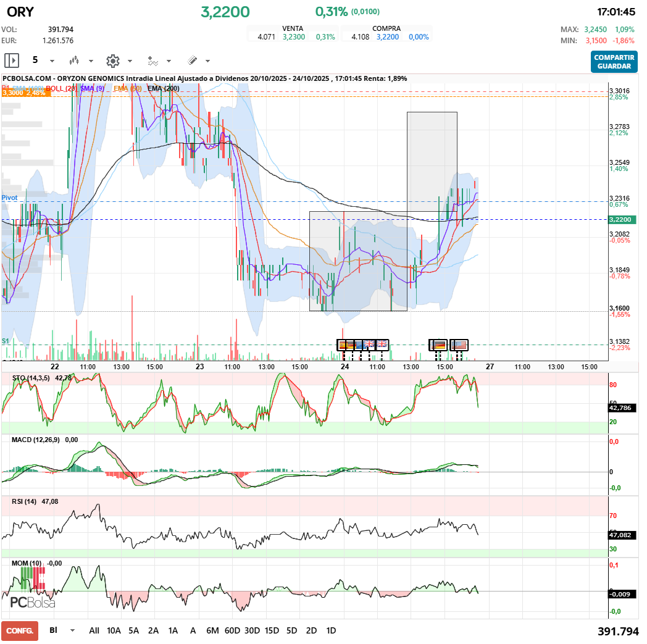
Task: Expand the 5-minute interval dropdown
Action: pyautogui.click(x=52, y=61)
